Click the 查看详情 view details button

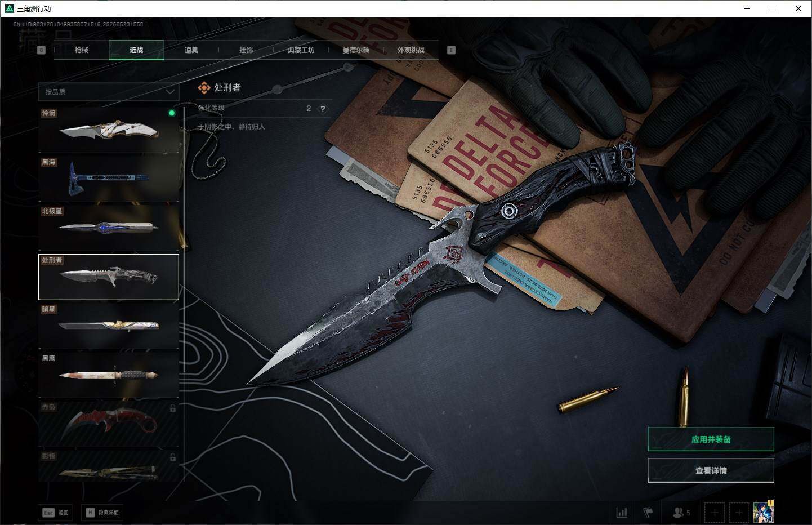click(711, 470)
